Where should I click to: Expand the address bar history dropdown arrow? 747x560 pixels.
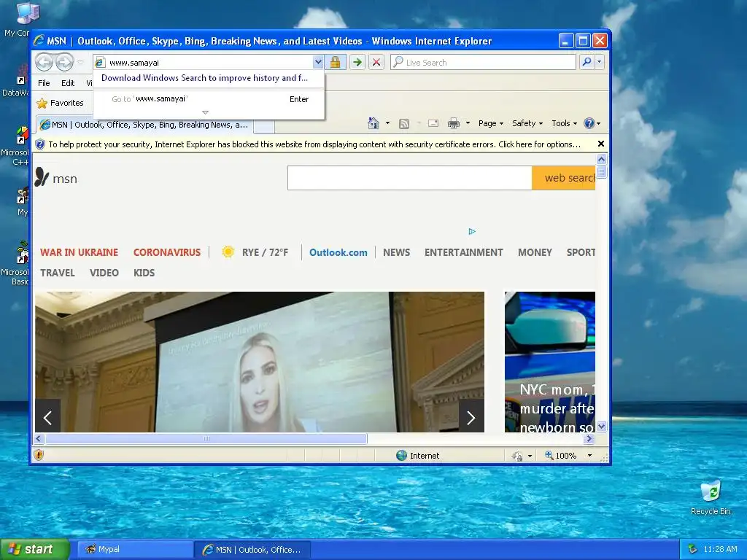pyautogui.click(x=318, y=63)
